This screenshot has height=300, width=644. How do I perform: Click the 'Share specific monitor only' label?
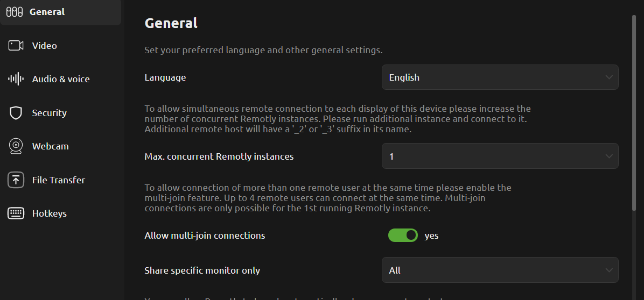click(x=202, y=270)
